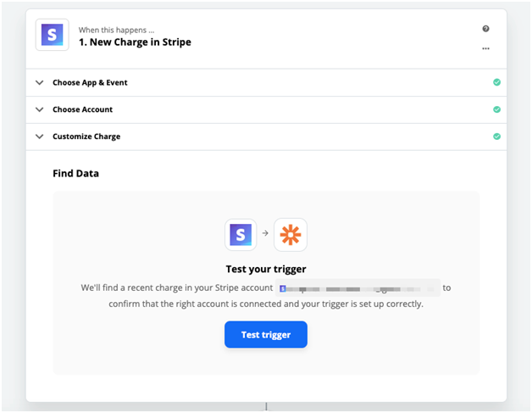Viewport: 532px width, 413px height.
Task: Click green checkmark beside Customize Charge
Action: click(x=496, y=137)
